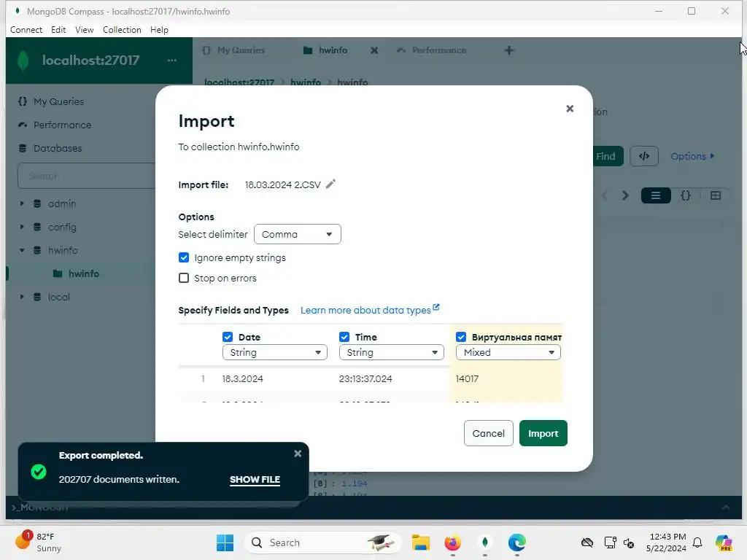Open Copilot preview icon in taskbar

coord(724,542)
